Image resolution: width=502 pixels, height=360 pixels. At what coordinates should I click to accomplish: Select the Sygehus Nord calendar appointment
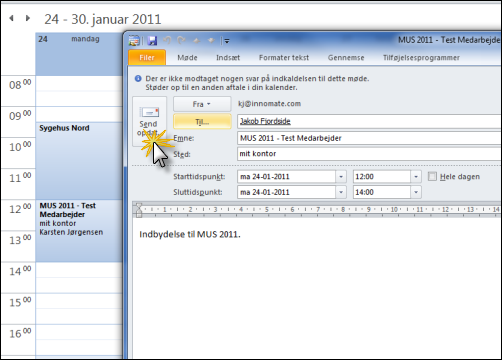(x=79, y=161)
